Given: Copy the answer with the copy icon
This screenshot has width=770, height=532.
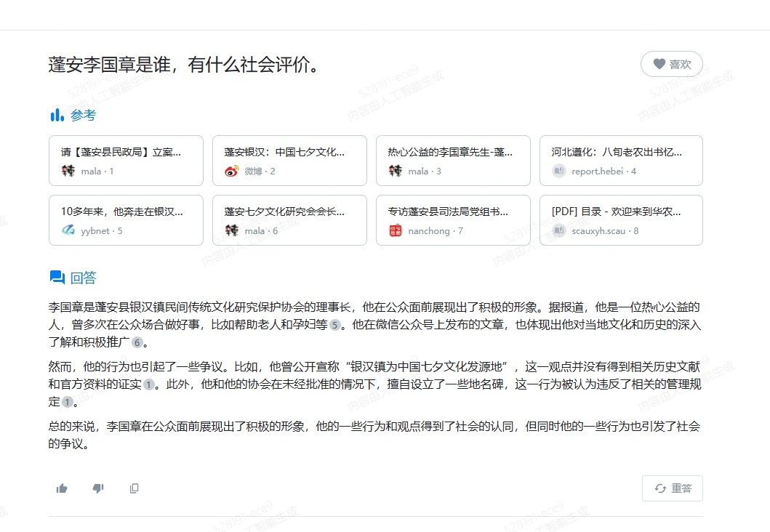Looking at the screenshot, I should (134, 488).
